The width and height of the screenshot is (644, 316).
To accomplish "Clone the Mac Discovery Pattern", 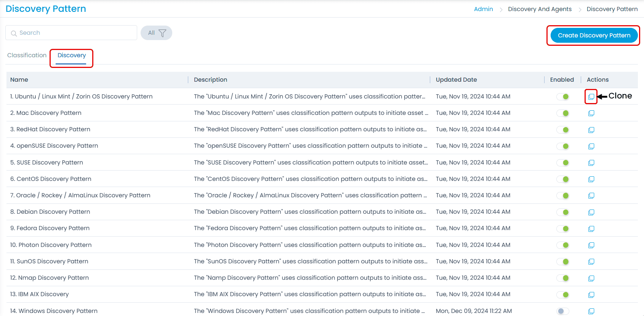I will click(x=591, y=113).
